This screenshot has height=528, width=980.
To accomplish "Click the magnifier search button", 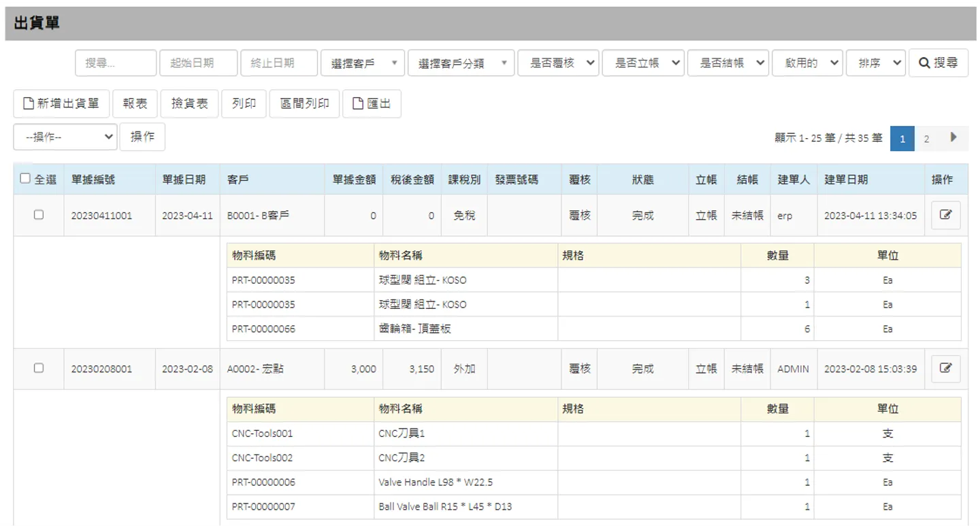I will [x=938, y=63].
